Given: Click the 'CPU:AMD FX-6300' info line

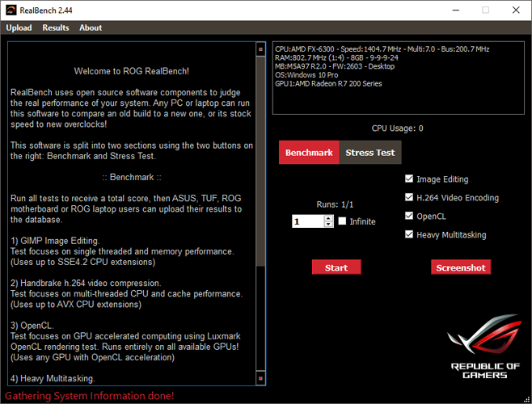Looking at the screenshot, I should [x=382, y=49].
